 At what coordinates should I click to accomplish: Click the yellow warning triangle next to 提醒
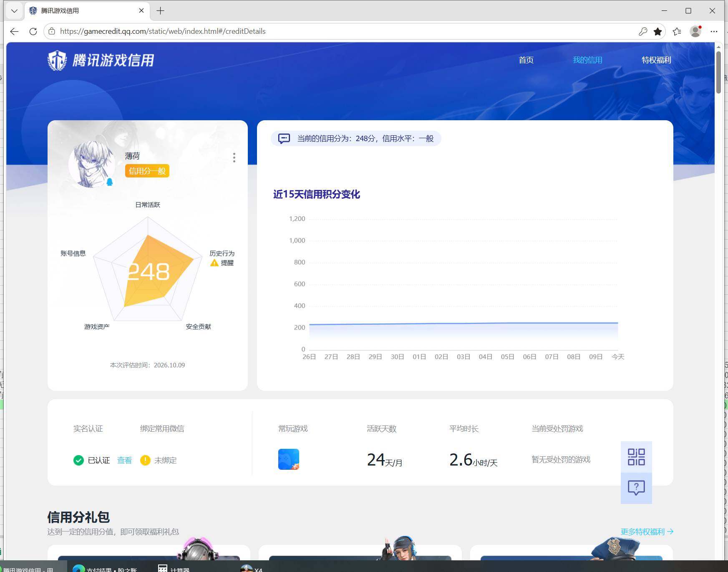tap(214, 263)
